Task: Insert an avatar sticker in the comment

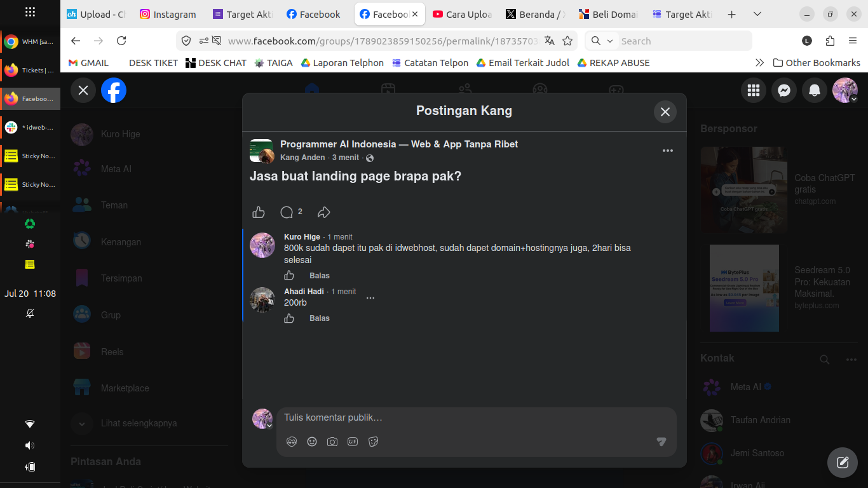Action: [x=292, y=442]
